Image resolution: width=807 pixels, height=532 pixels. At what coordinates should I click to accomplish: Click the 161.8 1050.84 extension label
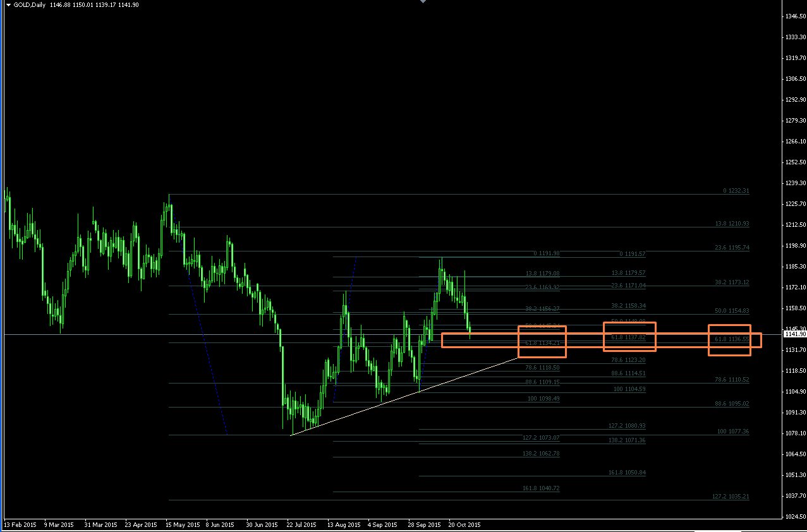coord(627,473)
